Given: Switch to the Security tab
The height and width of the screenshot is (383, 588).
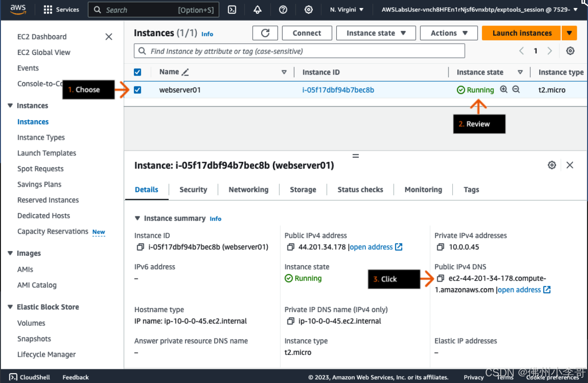Looking at the screenshot, I should 193,190.
